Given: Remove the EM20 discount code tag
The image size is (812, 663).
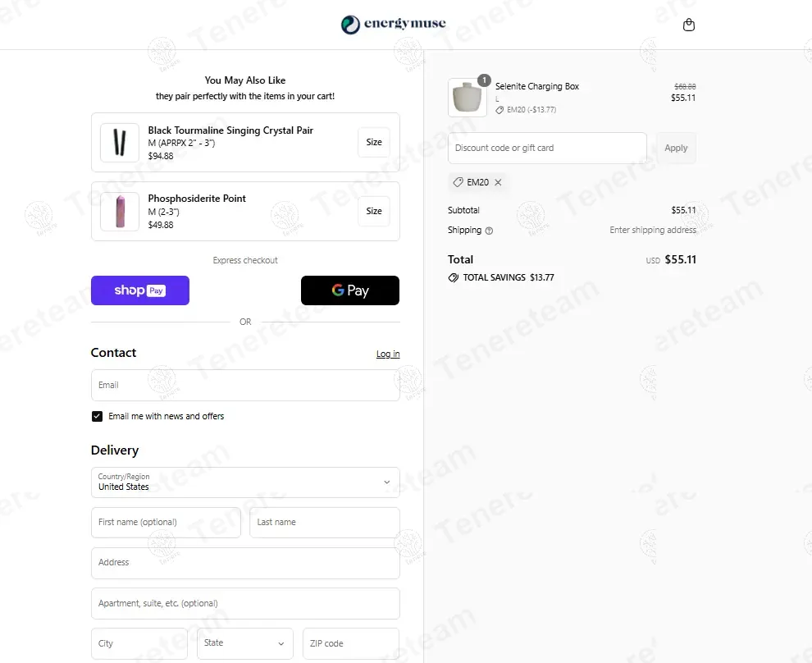Looking at the screenshot, I should pos(498,182).
